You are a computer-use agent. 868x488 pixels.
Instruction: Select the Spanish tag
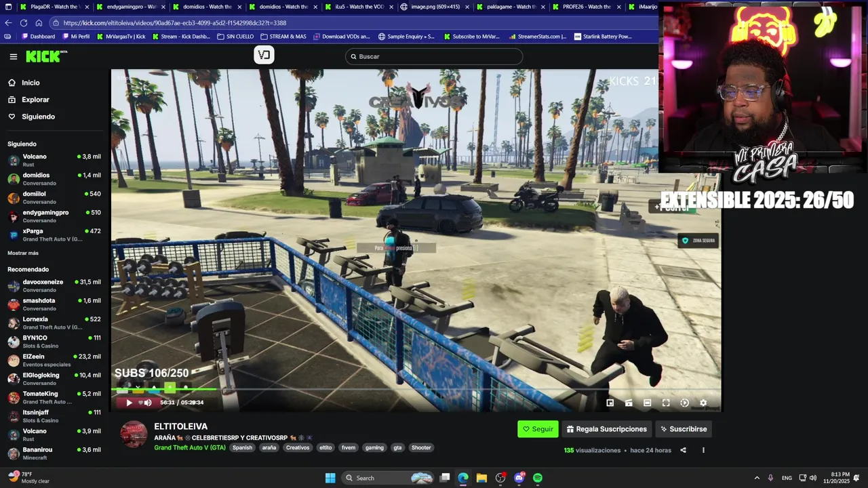coord(242,447)
